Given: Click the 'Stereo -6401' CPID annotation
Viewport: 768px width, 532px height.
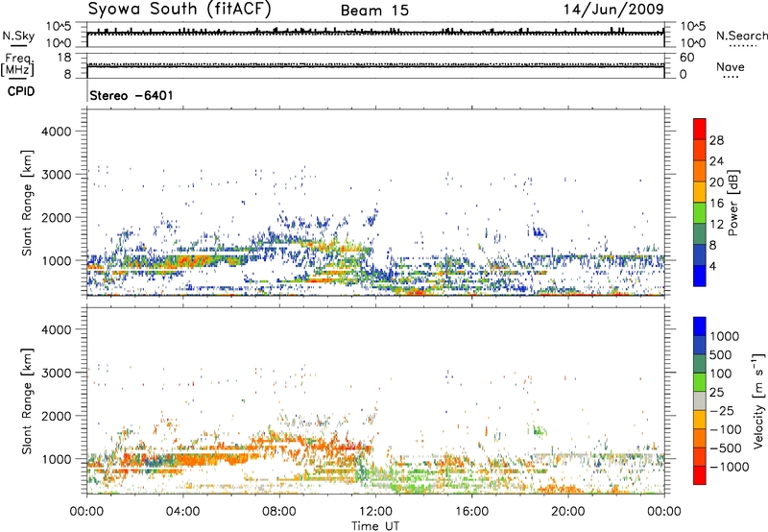Looking at the screenshot, I should click(x=132, y=95).
